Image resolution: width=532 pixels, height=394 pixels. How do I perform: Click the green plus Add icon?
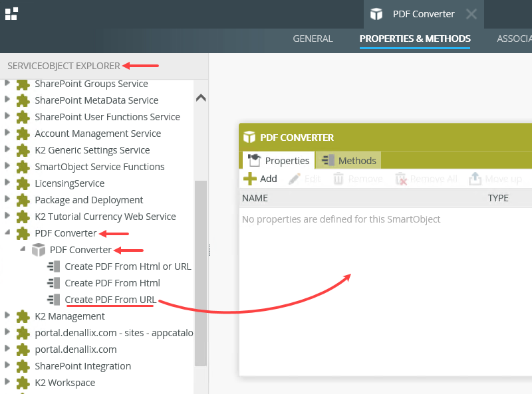point(250,179)
